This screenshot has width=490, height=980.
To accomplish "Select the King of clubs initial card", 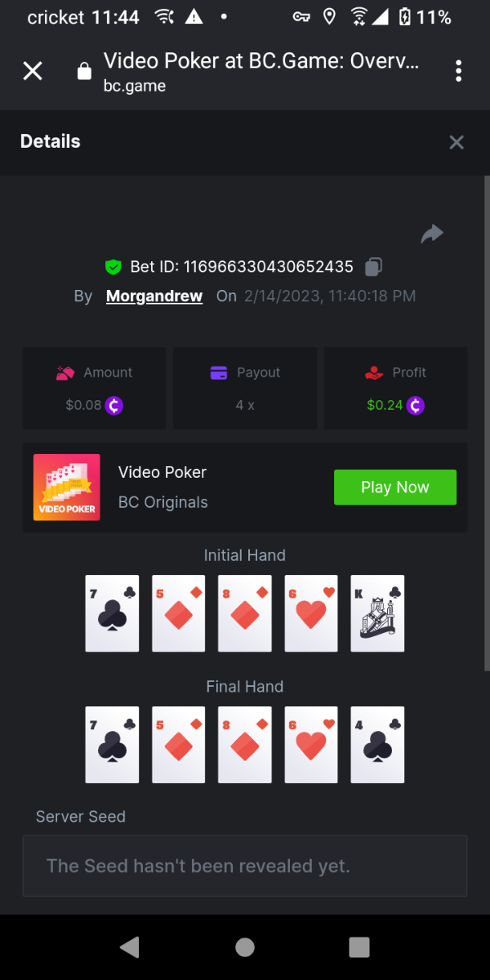I will 377,613.
